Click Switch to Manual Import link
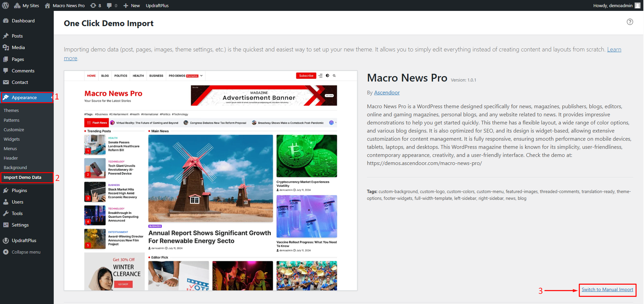This screenshot has height=304, width=644. [607, 290]
